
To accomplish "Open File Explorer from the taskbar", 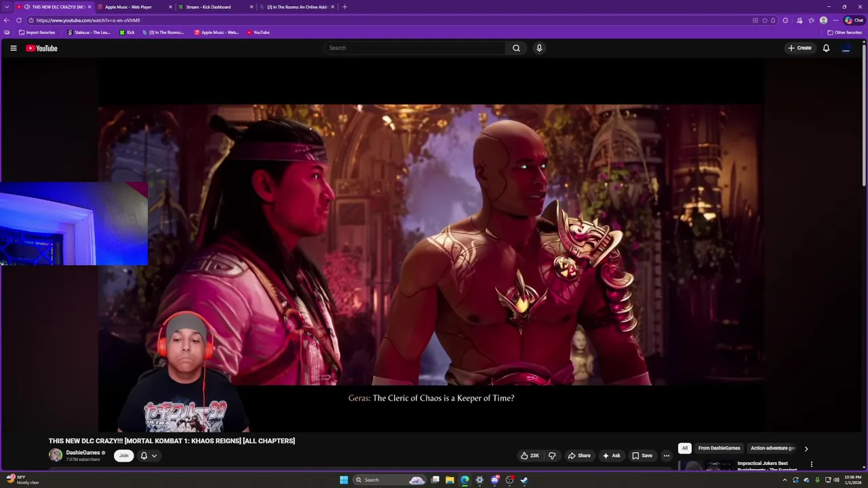I will tap(450, 480).
